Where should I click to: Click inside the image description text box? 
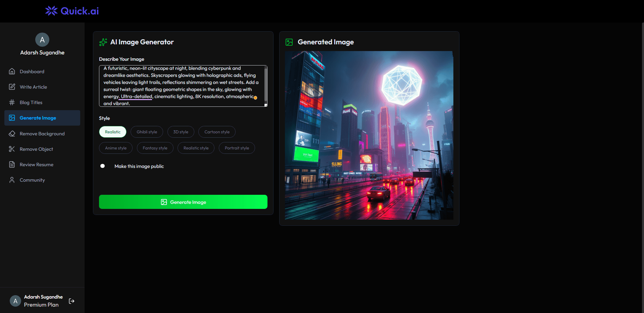(x=183, y=86)
